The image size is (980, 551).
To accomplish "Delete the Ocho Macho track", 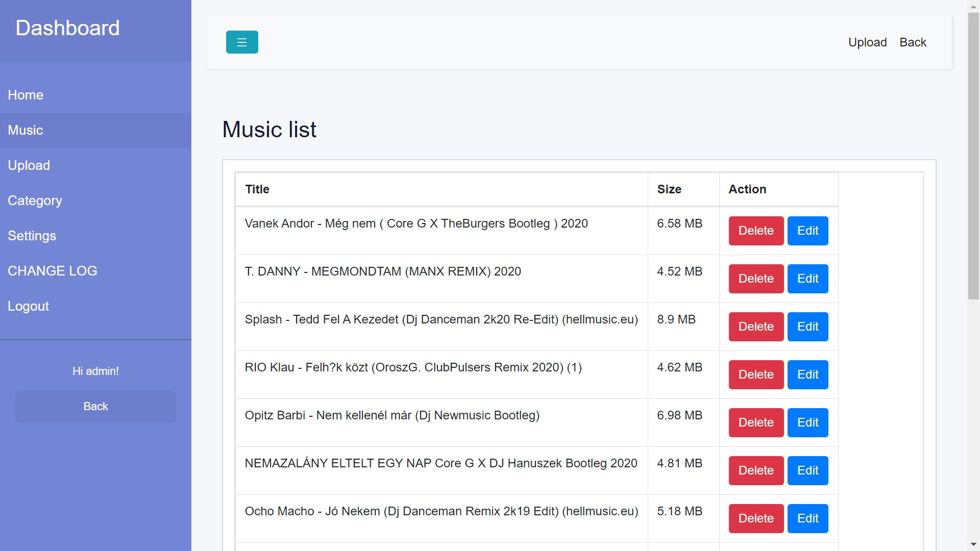I will pyautogui.click(x=756, y=518).
